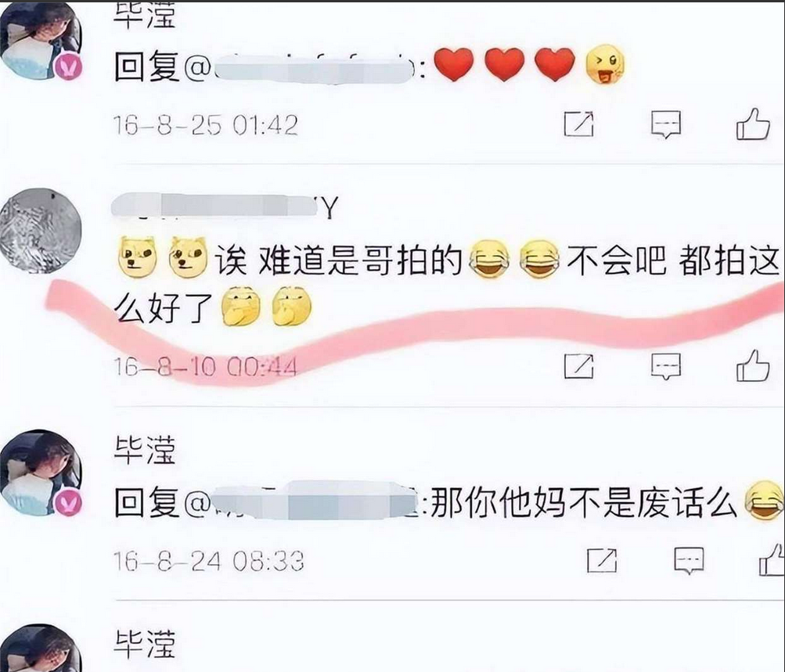The height and width of the screenshot is (672, 785).
Task: Repost the 16-8-25 01:42 comment
Action: coord(578,124)
